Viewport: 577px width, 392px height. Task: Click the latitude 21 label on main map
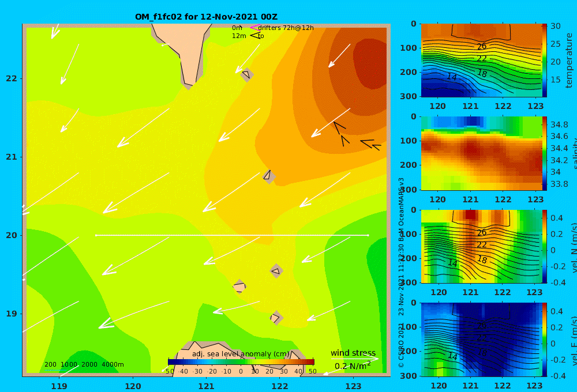[x=12, y=157]
